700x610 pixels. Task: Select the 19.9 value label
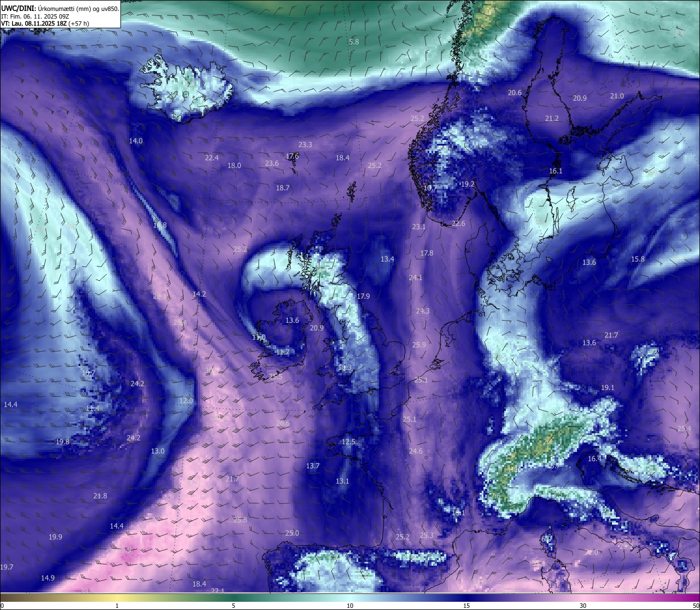55,537
